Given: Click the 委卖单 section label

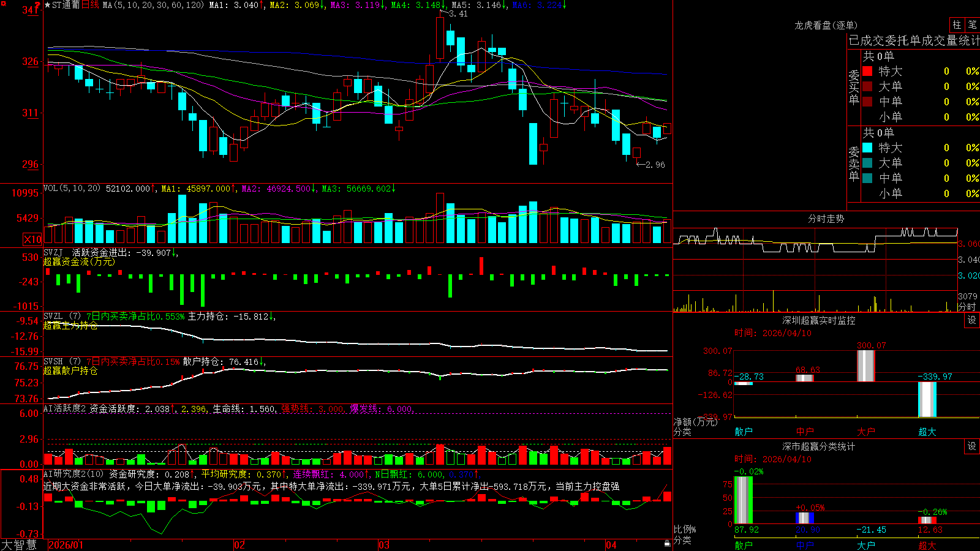Looking at the screenshot, I should coord(854,163).
